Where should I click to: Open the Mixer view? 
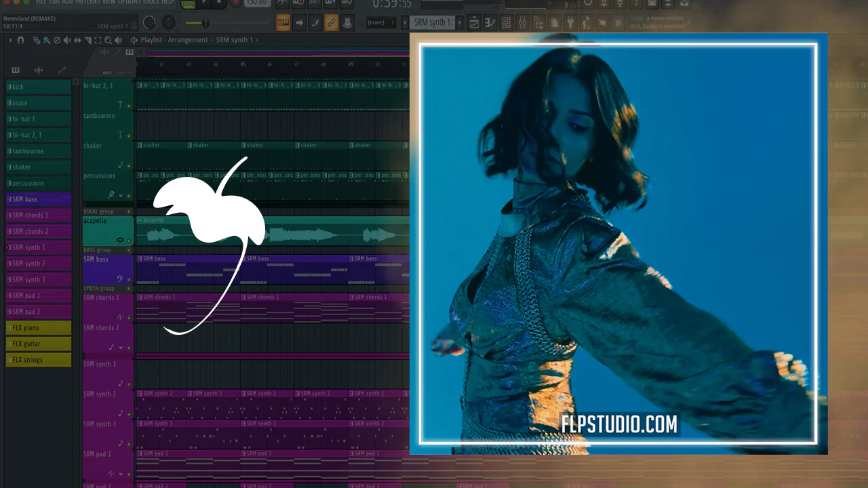[x=522, y=22]
